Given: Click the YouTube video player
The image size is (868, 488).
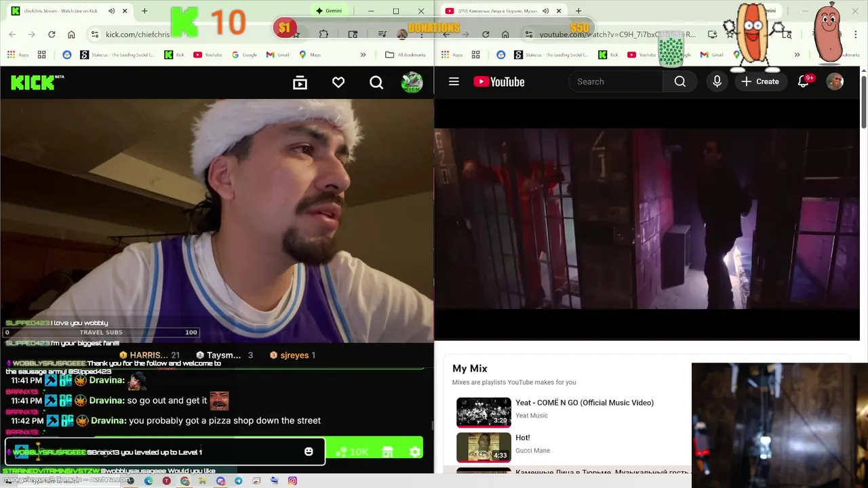Looking at the screenshot, I should (x=646, y=219).
